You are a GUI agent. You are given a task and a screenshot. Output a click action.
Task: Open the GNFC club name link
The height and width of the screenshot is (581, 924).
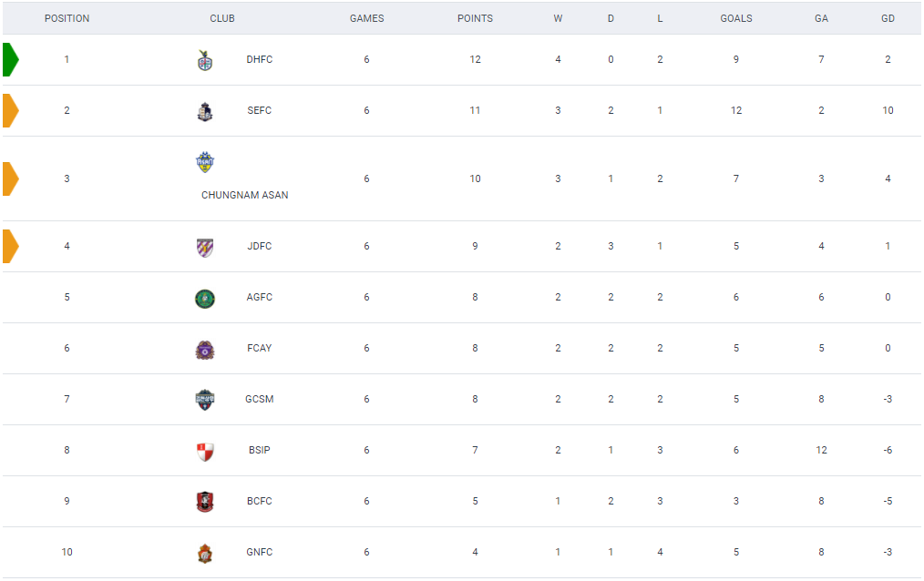[259, 553]
